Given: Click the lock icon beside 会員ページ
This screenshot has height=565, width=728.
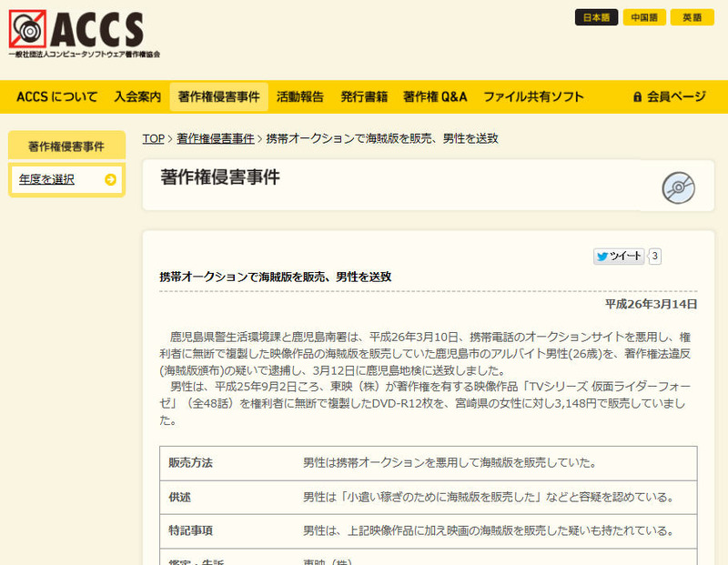Looking at the screenshot, I should [638, 97].
